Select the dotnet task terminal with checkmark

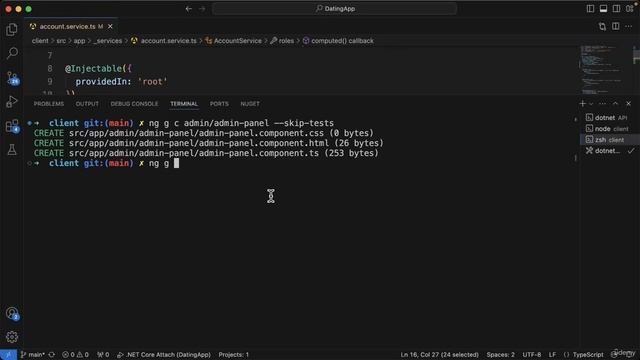pyautogui.click(x=610, y=151)
